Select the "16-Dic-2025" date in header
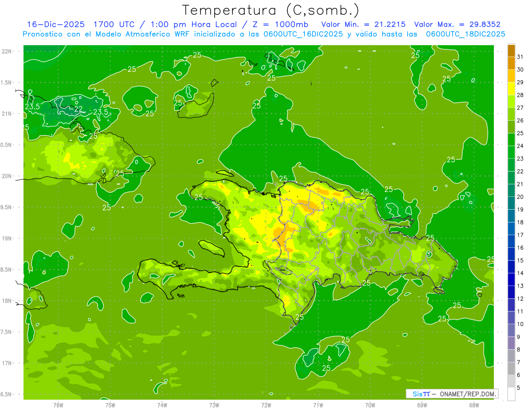Viewport: 532px width, 411px height. (56, 24)
